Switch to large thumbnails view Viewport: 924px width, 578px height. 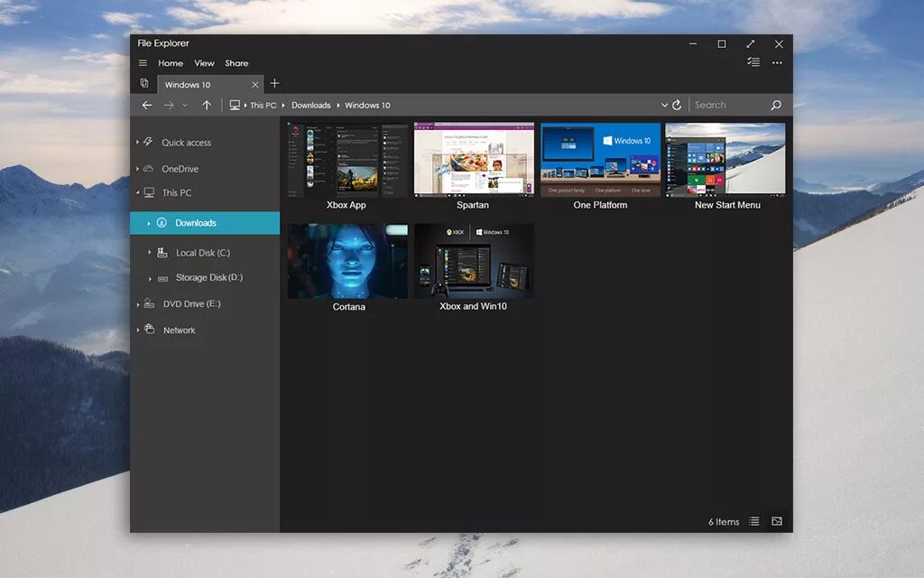click(777, 521)
